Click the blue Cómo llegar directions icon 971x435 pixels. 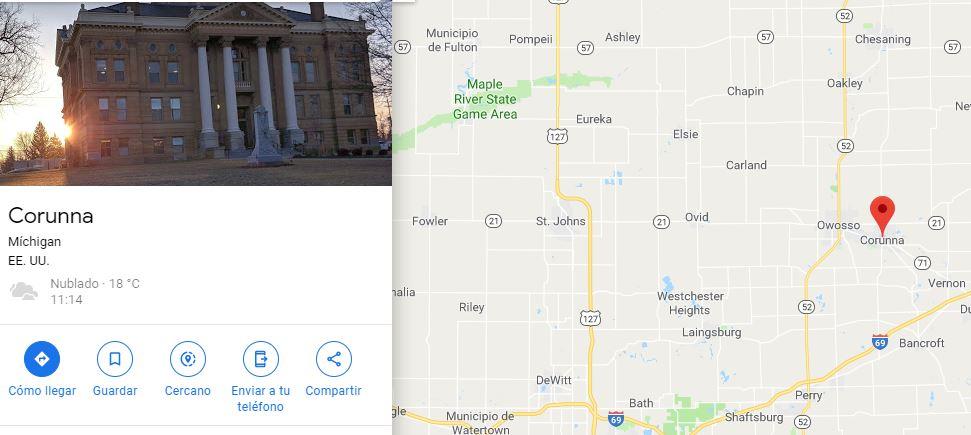point(42,359)
